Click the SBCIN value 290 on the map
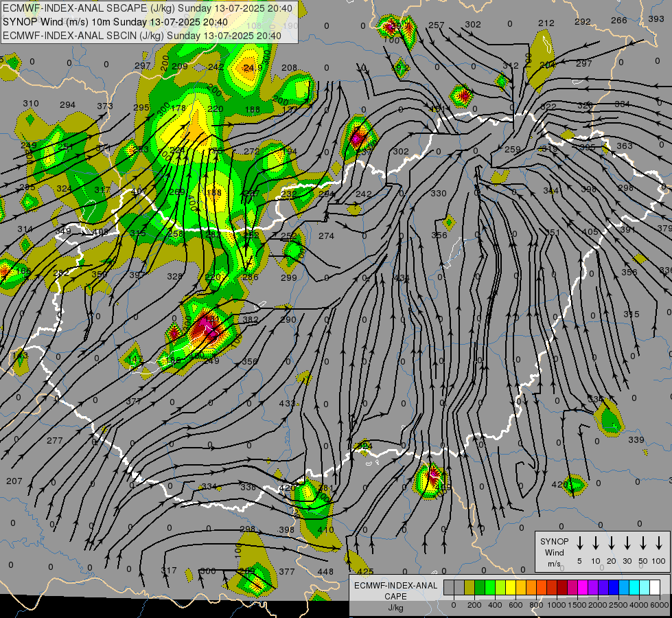The image size is (672, 618). (x=288, y=319)
